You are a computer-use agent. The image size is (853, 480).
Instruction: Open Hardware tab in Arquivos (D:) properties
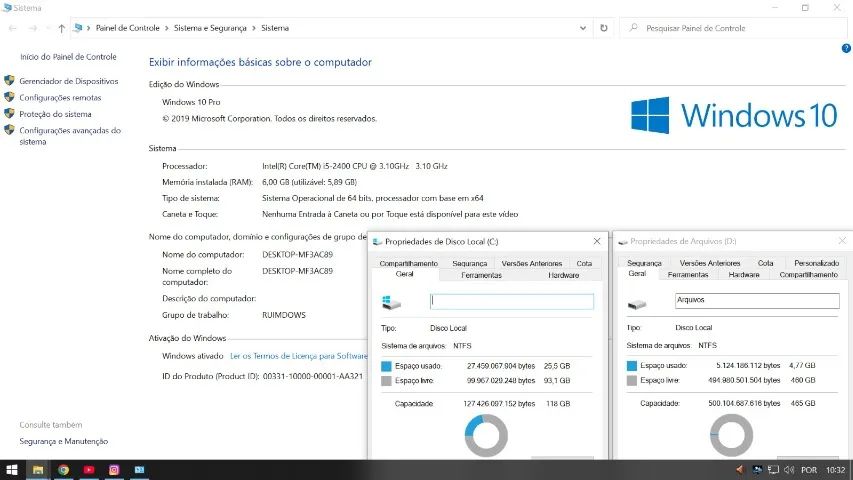click(744, 275)
